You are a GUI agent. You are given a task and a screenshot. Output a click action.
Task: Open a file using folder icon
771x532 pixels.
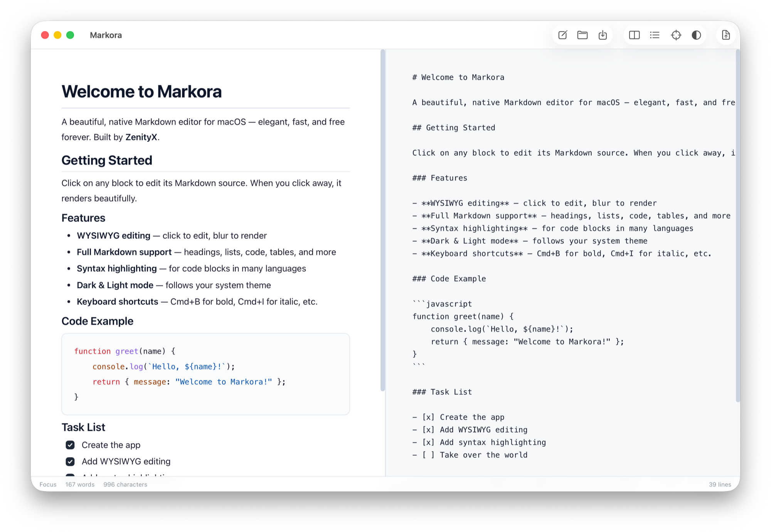pyautogui.click(x=582, y=35)
